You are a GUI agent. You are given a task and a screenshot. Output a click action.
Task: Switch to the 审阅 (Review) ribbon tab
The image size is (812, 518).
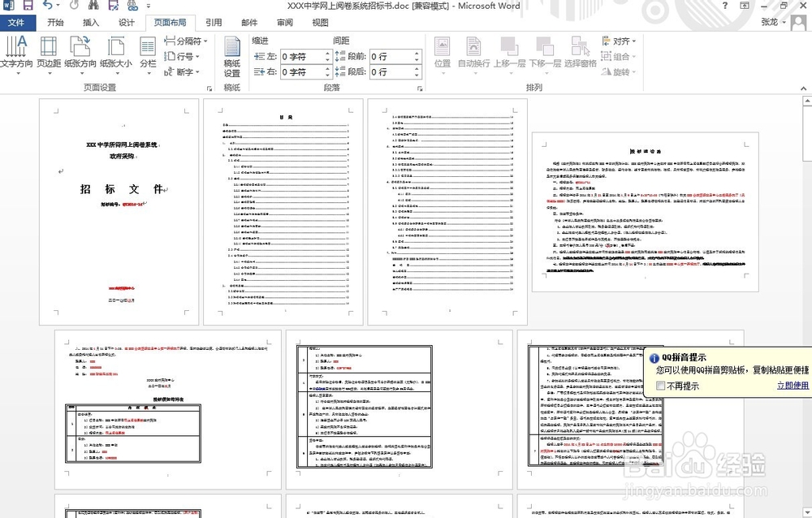click(286, 23)
